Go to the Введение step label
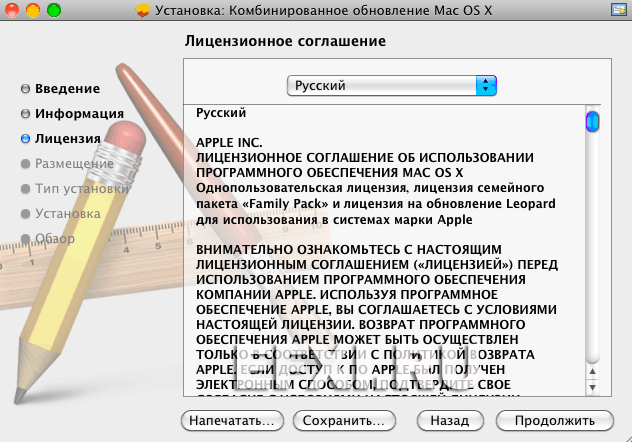Image resolution: width=632 pixels, height=442 pixels. click(67, 89)
